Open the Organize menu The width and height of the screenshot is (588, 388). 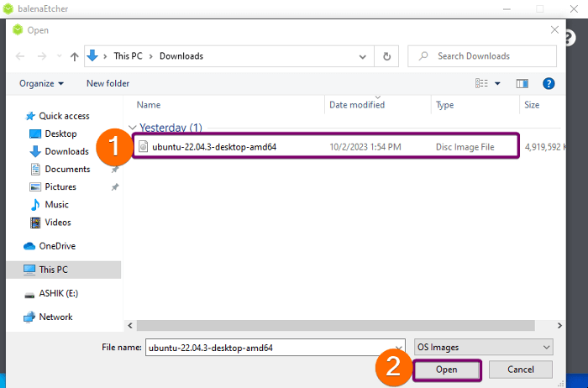pos(41,84)
